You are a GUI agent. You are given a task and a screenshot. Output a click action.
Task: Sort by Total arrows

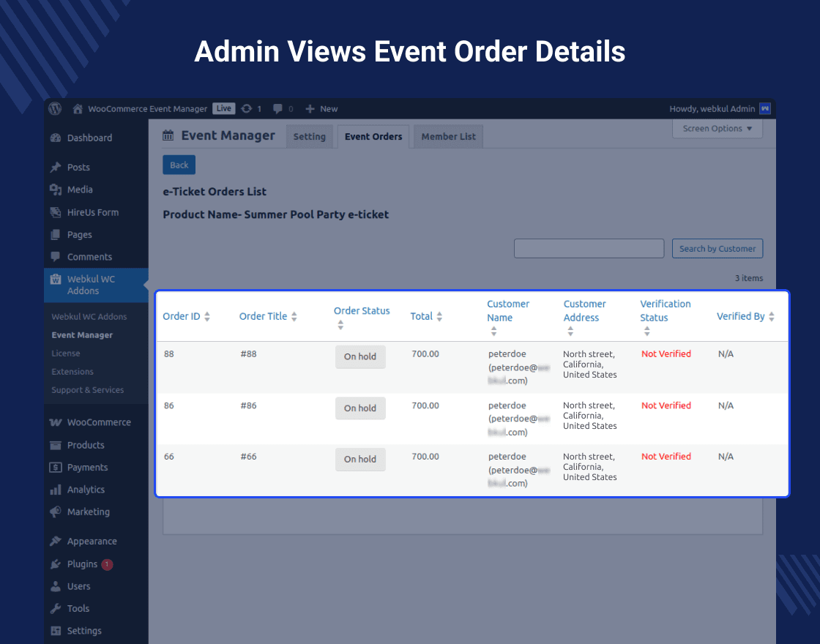tap(439, 316)
